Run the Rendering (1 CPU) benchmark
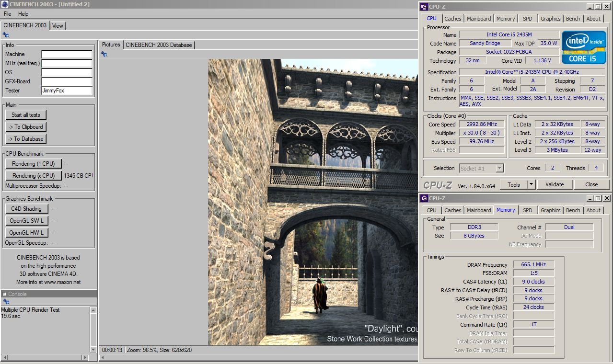The width and height of the screenshot is (613, 364). point(34,164)
